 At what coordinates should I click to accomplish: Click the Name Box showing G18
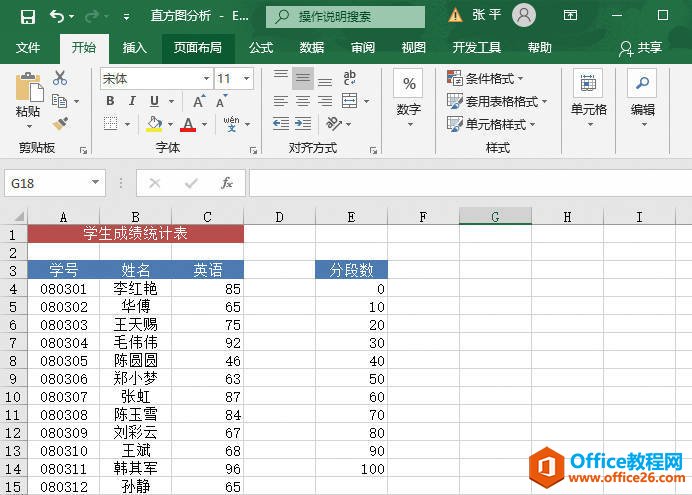tap(55, 183)
